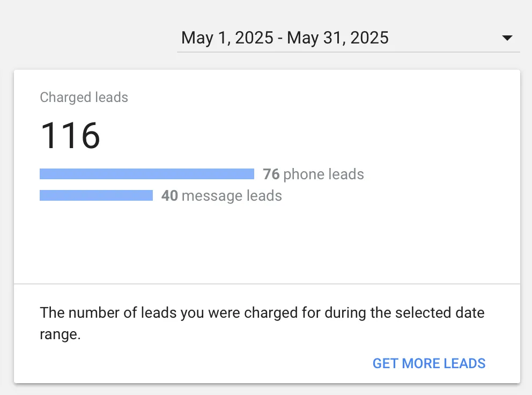Select the Charged leads total of 116
The image size is (532, 395).
pyautogui.click(x=70, y=134)
